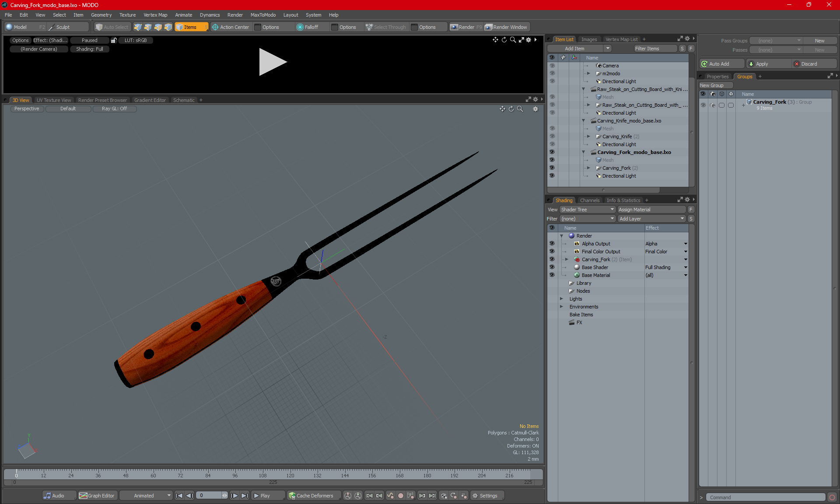This screenshot has height=504, width=840.
Task: Open the Geometry menu
Action: coord(101,15)
